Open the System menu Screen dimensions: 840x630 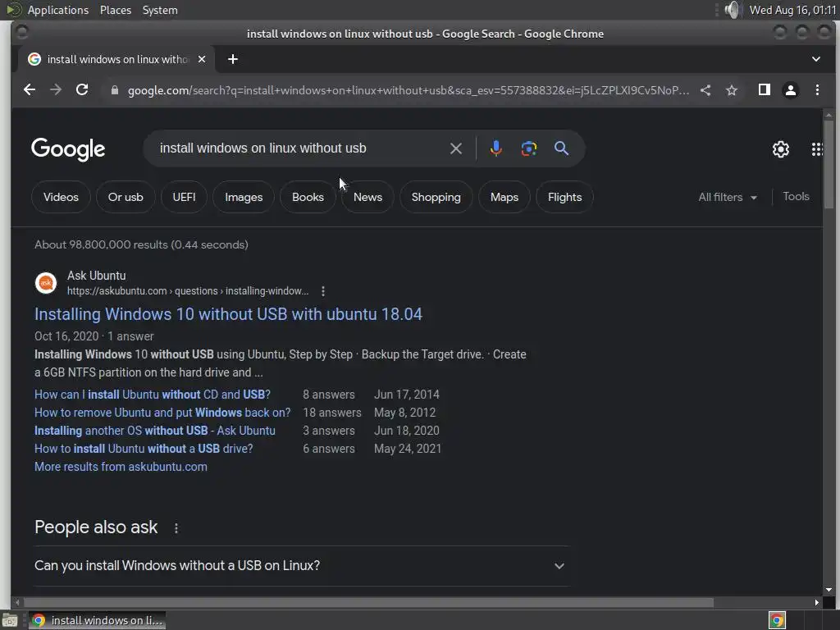click(160, 10)
